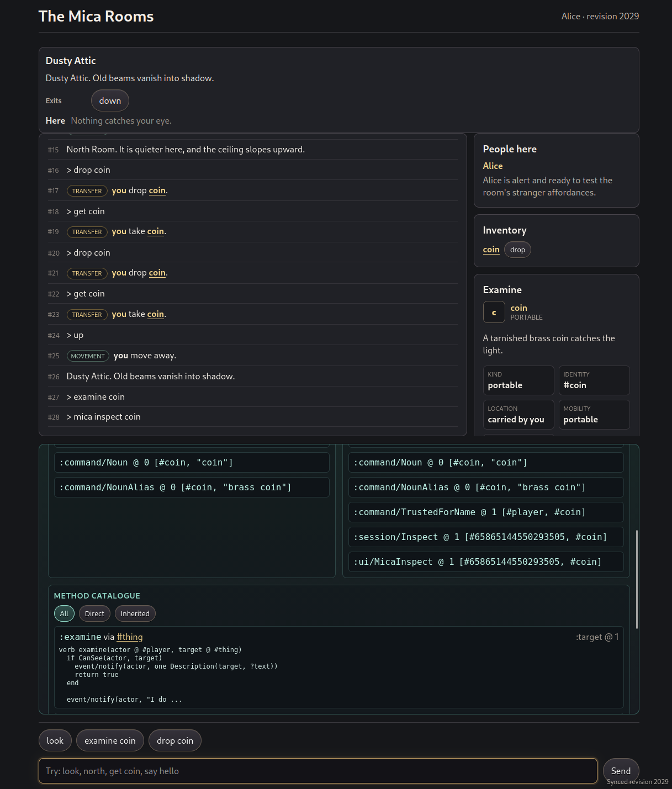Click The Mica Rooms title
672x789 pixels.
[96, 17]
